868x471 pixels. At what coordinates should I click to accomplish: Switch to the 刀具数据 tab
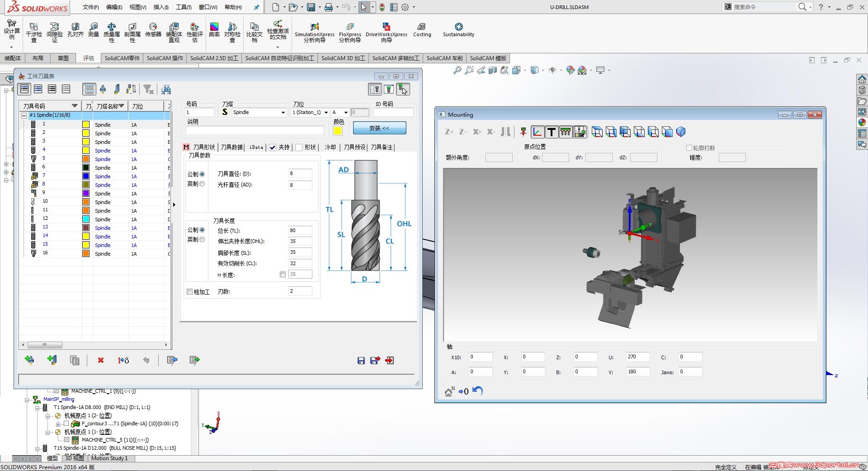(x=231, y=147)
